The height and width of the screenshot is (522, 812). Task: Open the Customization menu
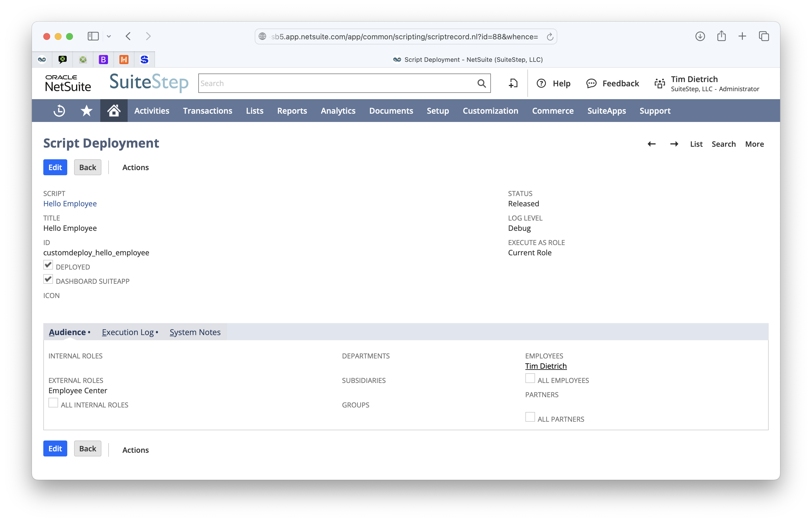pyautogui.click(x=490, y=111)
